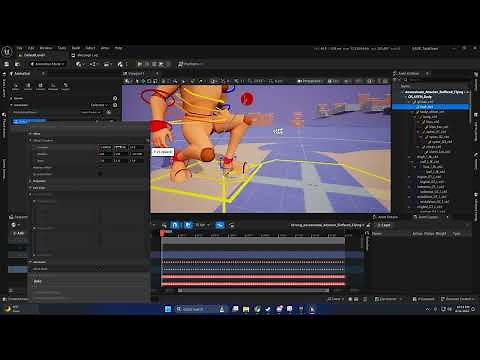Open the Tools menu

(x=62, y=48)
